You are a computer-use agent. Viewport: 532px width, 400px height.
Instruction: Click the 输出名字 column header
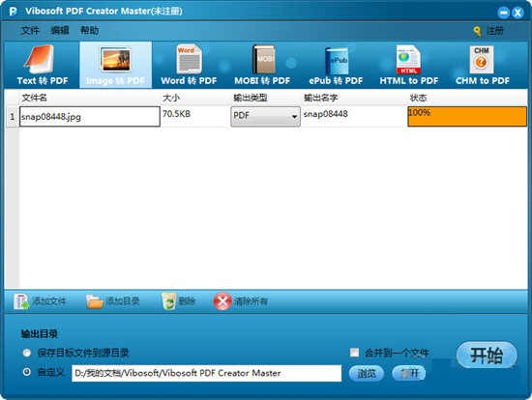pyautogui.click(x=354, y=98)
